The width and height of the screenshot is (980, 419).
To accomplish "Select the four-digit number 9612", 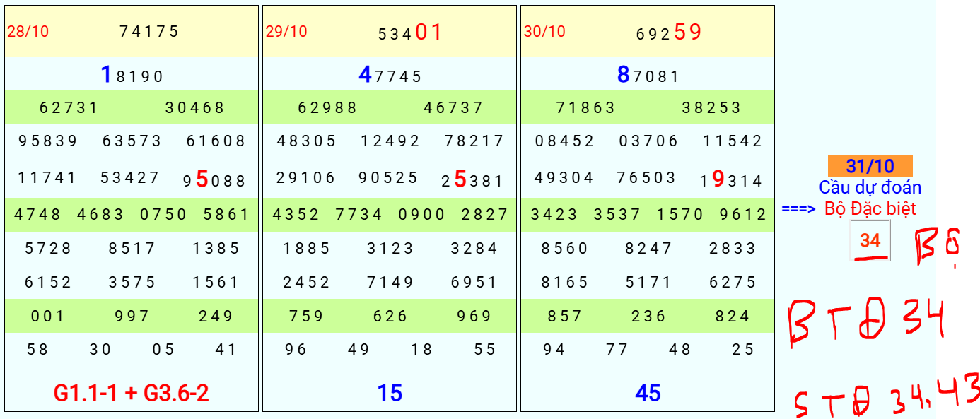I will click(743, 214).
